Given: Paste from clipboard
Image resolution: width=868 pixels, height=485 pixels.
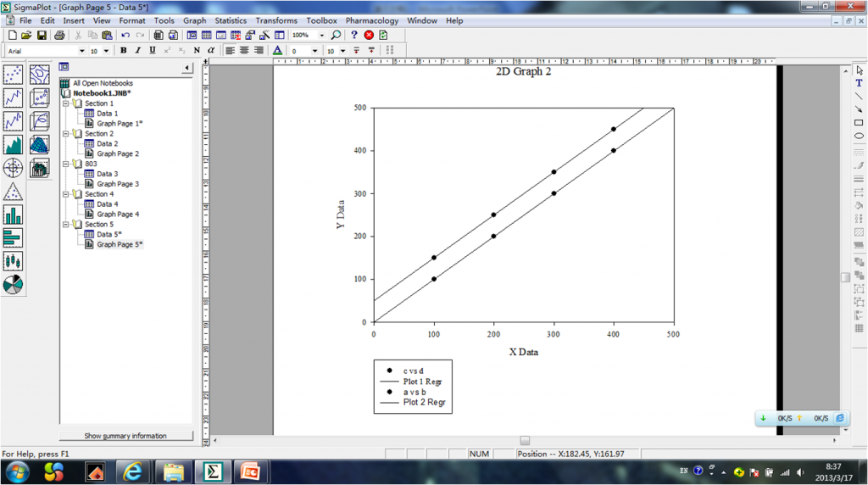Looking at the screenshot, I should tap(108, 36).
